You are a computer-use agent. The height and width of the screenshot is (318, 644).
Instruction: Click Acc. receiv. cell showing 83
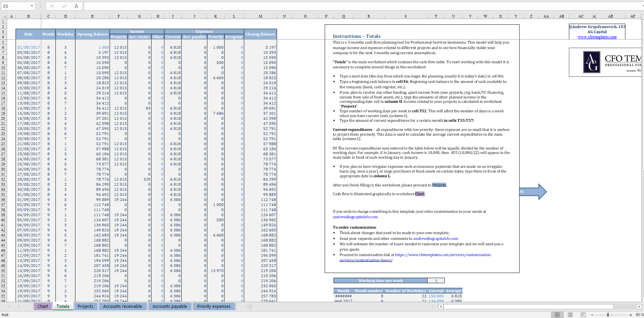[139, 108]
